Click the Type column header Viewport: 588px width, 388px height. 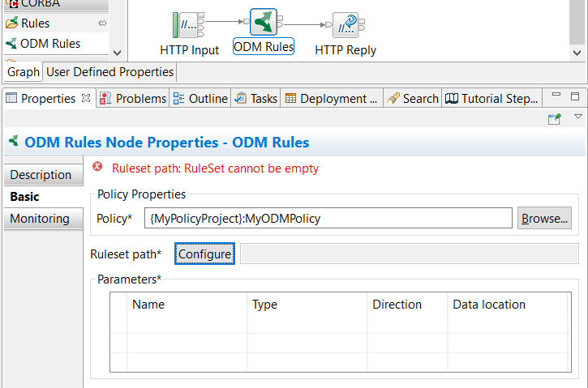coord(307,304)
